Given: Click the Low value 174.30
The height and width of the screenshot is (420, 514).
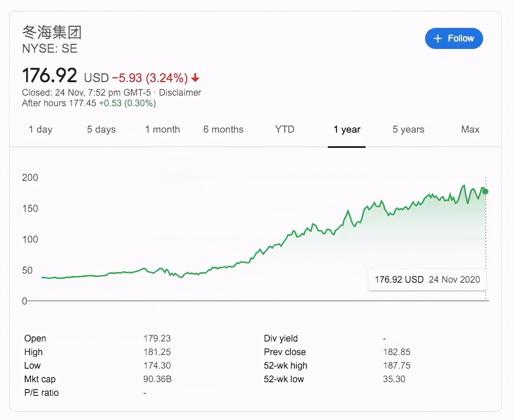Looking at the screenshot, I should pyautogui.click(x=157, y=366).
